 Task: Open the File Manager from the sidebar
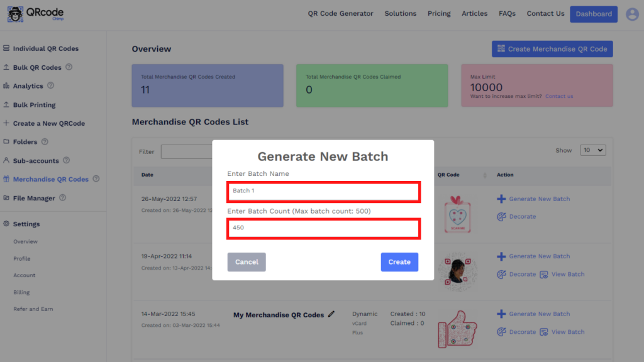[x=34, y=198]
